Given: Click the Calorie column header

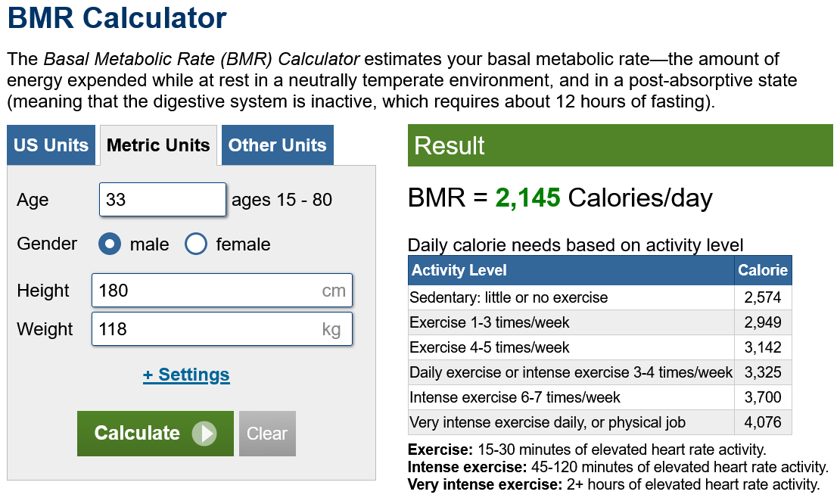Looking at the screenshot, I should coord(763,270).
